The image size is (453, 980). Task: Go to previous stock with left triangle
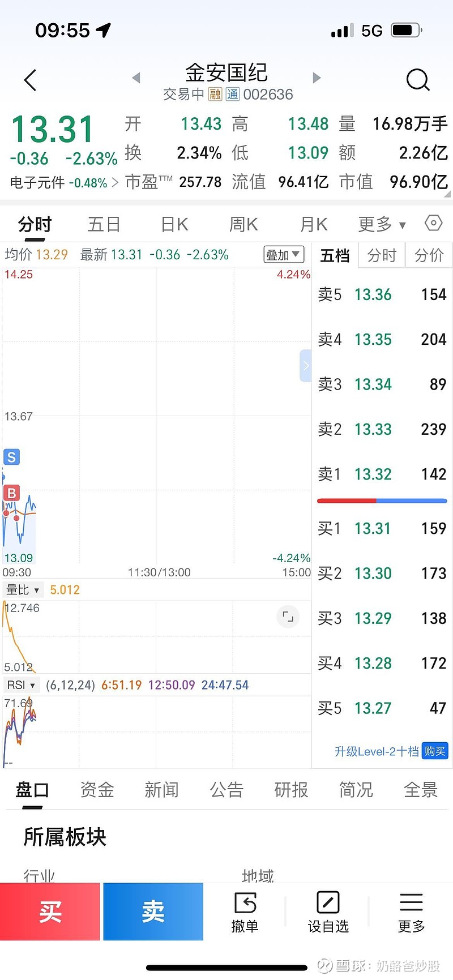click(136, 78)
